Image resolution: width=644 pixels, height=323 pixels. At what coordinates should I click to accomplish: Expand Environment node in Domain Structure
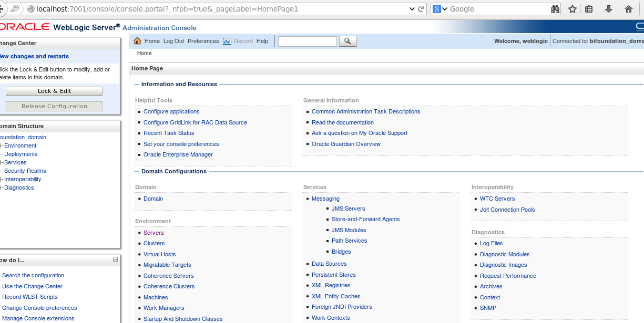[x=2, y=145]
